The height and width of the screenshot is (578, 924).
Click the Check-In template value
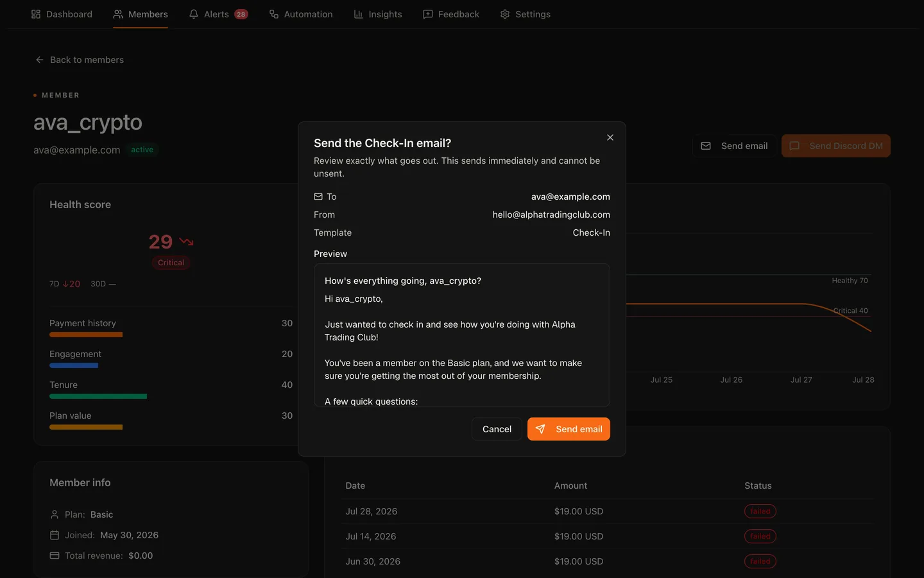point(592,232)
